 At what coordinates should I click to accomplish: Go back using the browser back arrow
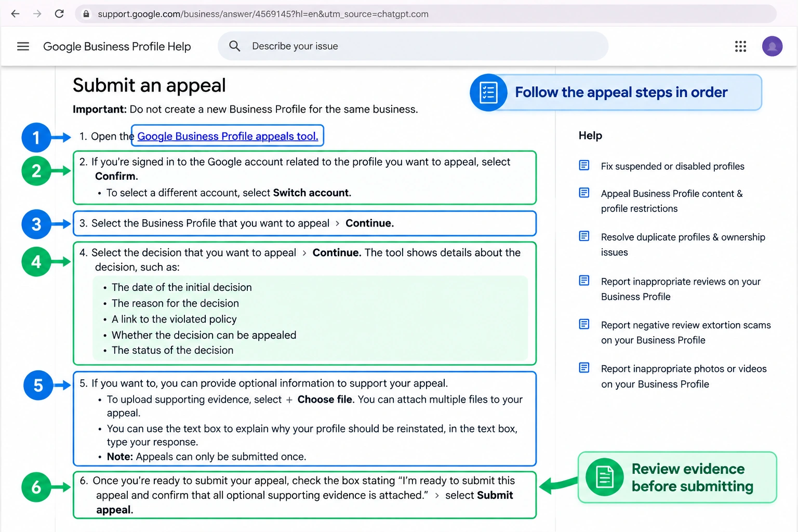[16, 14]
